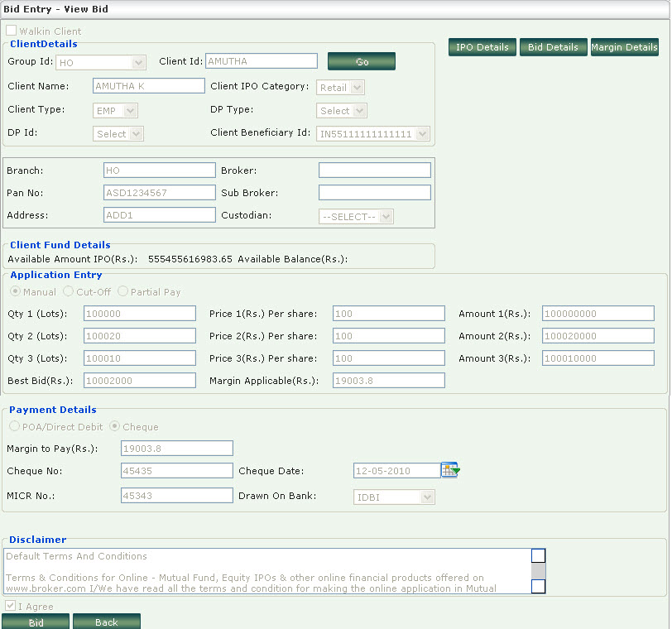Click the Cheque No input field
Viewport: 672px width, 629px height.
177,470
